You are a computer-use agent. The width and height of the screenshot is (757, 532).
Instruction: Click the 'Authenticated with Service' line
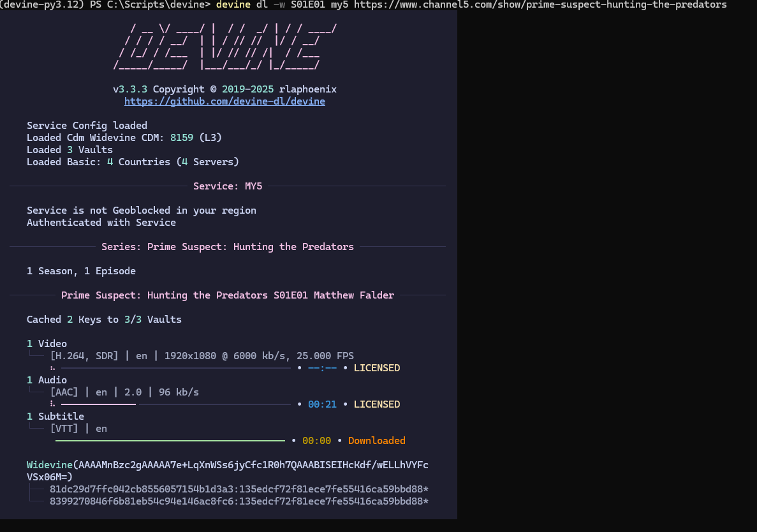pos(101,223)
